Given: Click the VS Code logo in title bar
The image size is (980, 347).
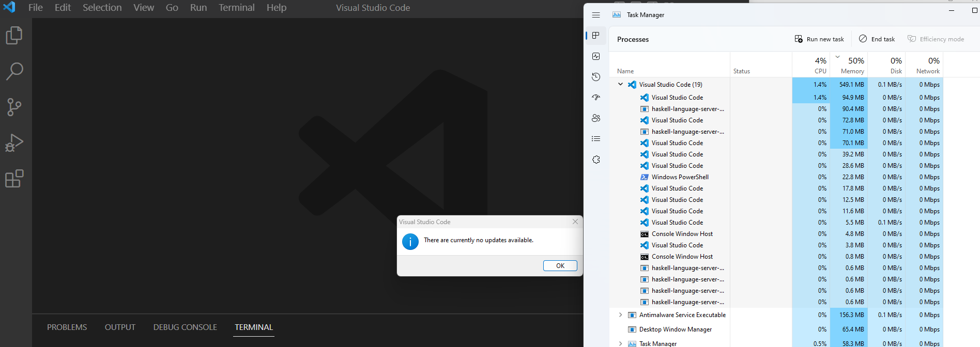Looking at the screenshot, I should pos(9,7).
